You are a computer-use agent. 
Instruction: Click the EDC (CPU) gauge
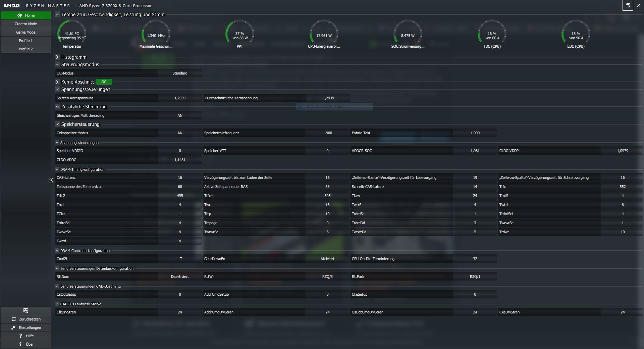tap(576, 34)
